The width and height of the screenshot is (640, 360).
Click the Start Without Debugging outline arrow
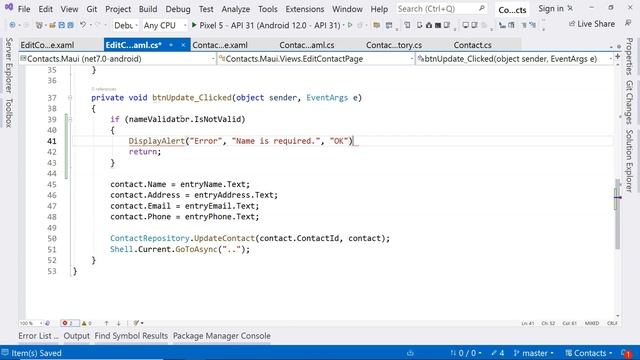pos(350,25)
